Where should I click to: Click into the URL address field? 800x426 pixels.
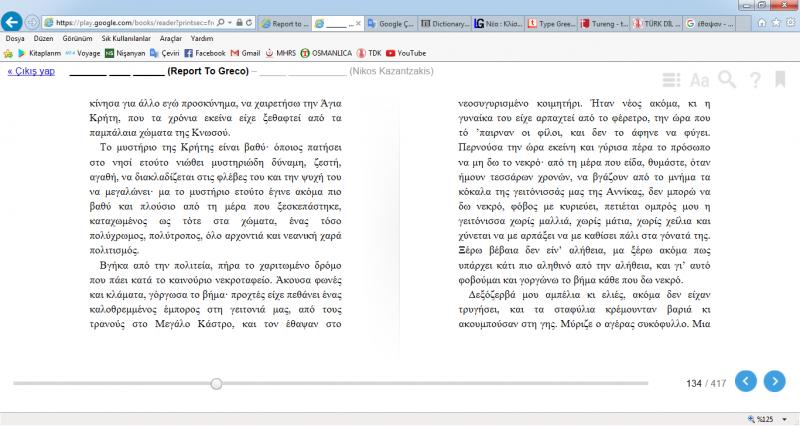tap(135, 22)
